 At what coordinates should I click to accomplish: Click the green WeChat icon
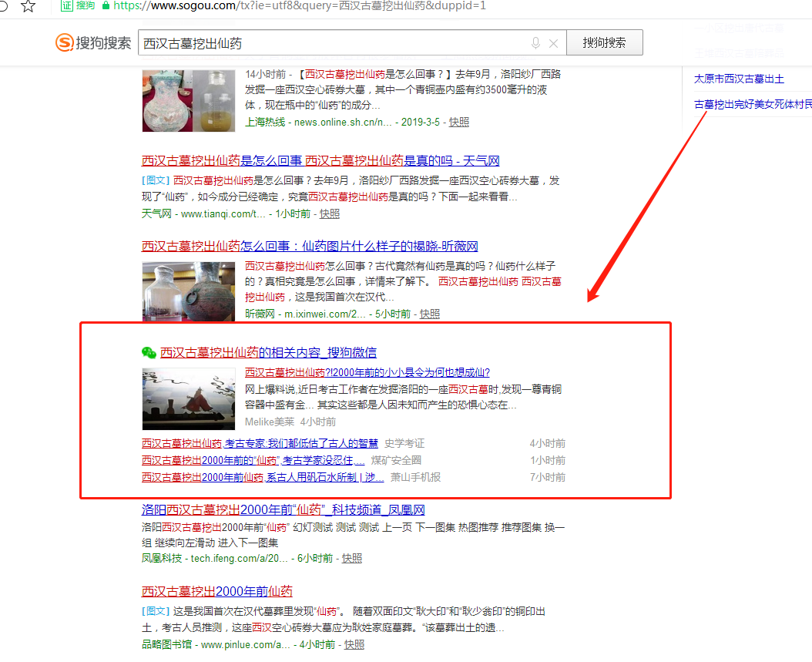[149, 352]
